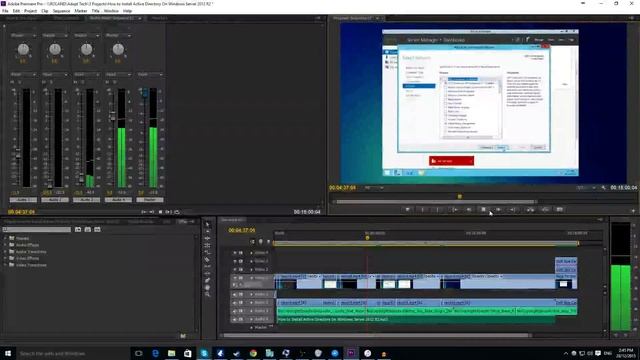Toggle Audio 4 track output speaker
The image size is (640, 360).
click(235, 319)
